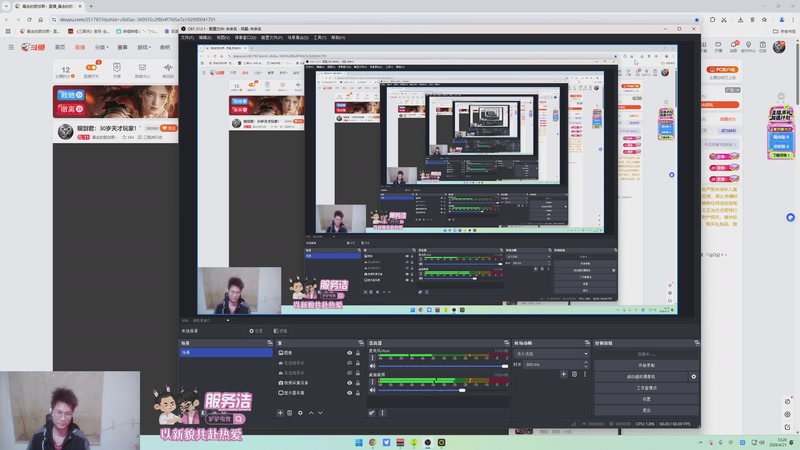Open the 文件(F) menu in OBS

tap(187, 38)
